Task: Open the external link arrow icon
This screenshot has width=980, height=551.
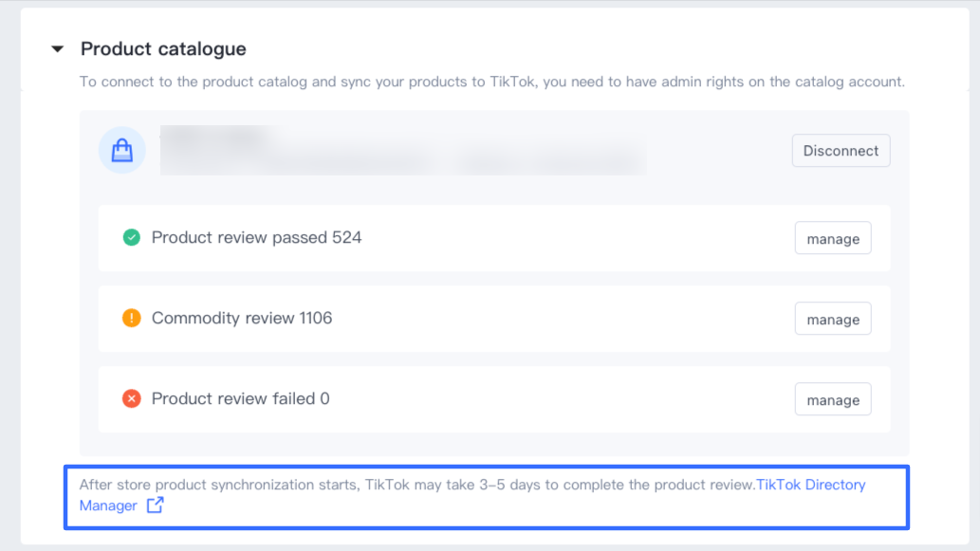Action: coord(155,505)
